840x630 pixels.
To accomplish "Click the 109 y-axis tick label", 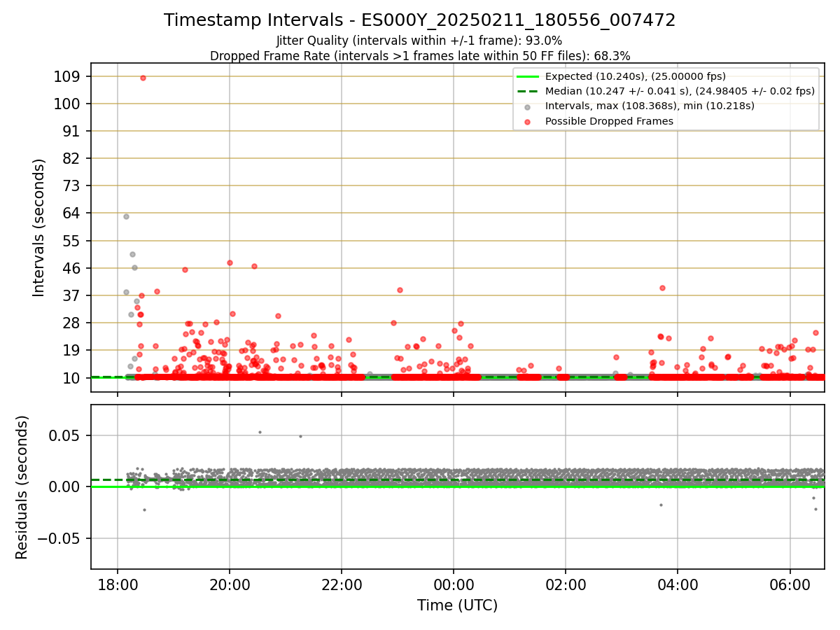I will (x=68, y=76).
